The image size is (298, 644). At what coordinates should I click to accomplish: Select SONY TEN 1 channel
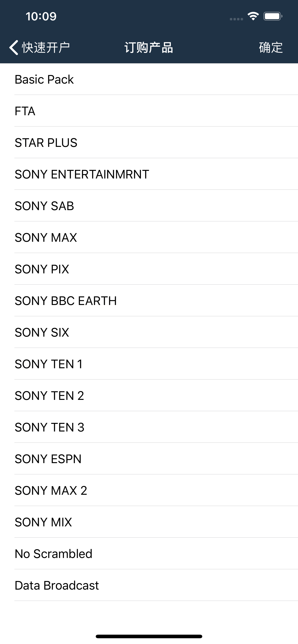[x=149, y=364]
